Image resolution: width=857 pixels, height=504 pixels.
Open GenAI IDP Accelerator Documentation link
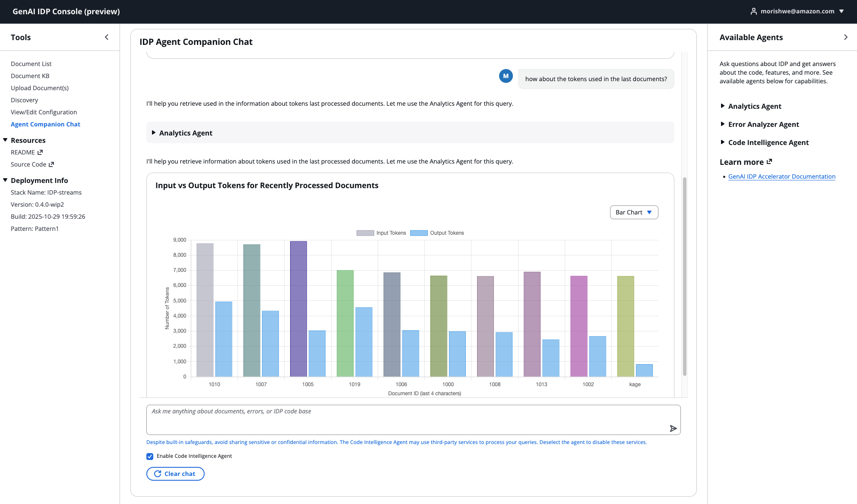pos(781,176)
